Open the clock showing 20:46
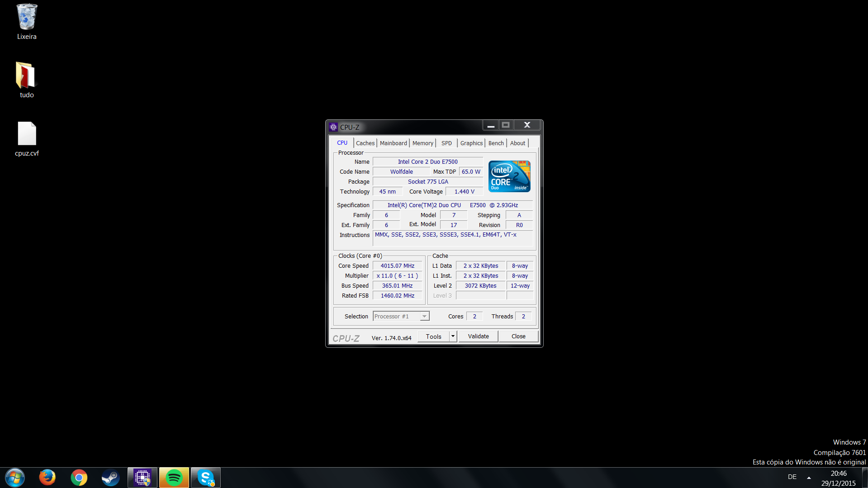Screen dimensions: 868x488 (x=838, y=478)
